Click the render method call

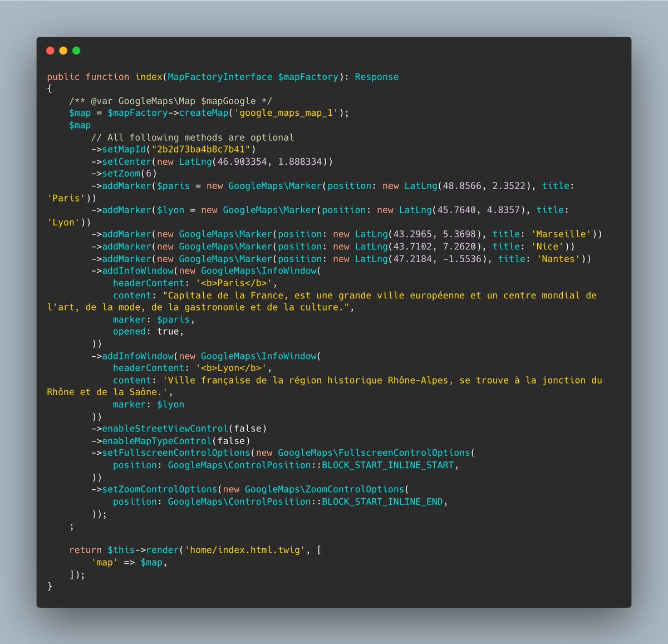point(163,550)
